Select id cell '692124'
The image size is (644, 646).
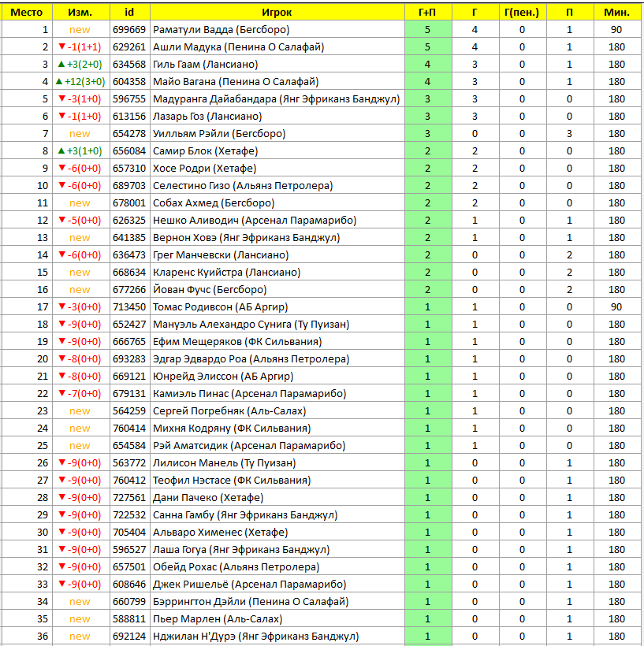coord(130,636)
